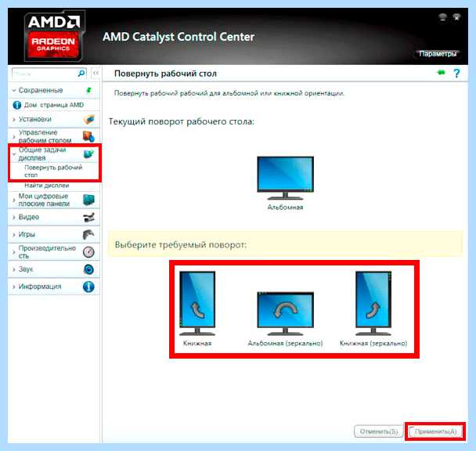Image resolution: width=476 pixels, height=451 pixels.
Task: Expand the Информация section
Action: coord(13,287)
